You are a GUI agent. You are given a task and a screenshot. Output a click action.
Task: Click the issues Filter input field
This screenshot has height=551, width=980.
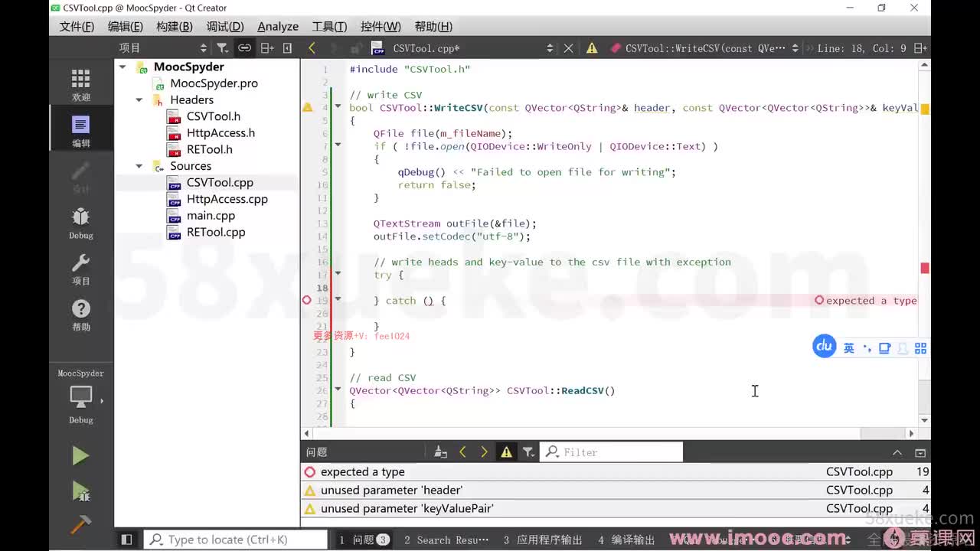point(611,452)
